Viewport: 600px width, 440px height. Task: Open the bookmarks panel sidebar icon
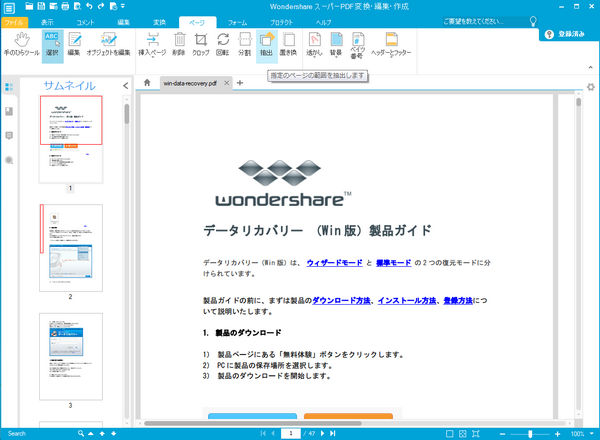(9, 111)
